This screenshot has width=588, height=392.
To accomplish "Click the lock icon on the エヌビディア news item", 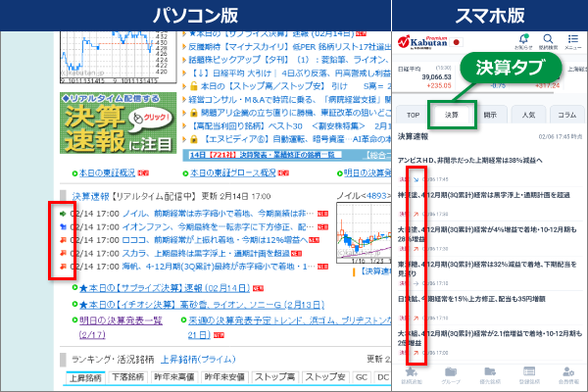I will (x=194, y=139).
